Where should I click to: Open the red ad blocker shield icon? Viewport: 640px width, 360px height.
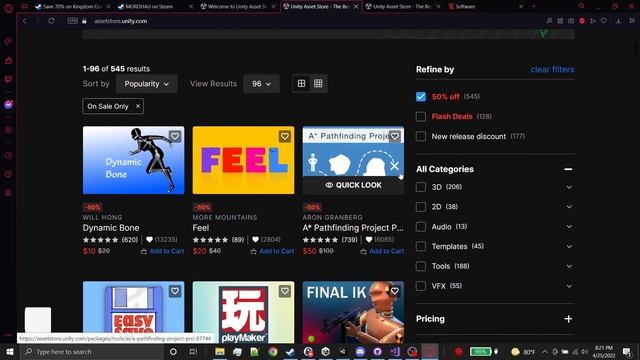pos(582,21)
